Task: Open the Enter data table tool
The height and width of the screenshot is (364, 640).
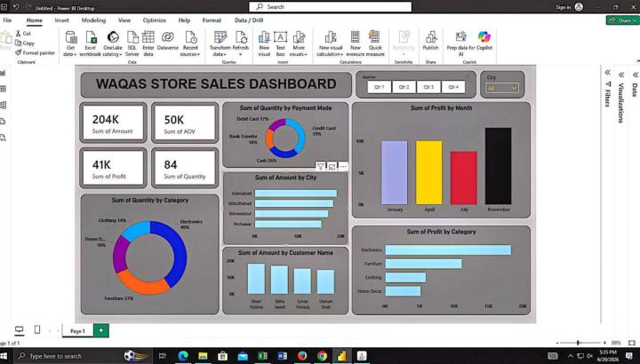Action: point(148,44)
